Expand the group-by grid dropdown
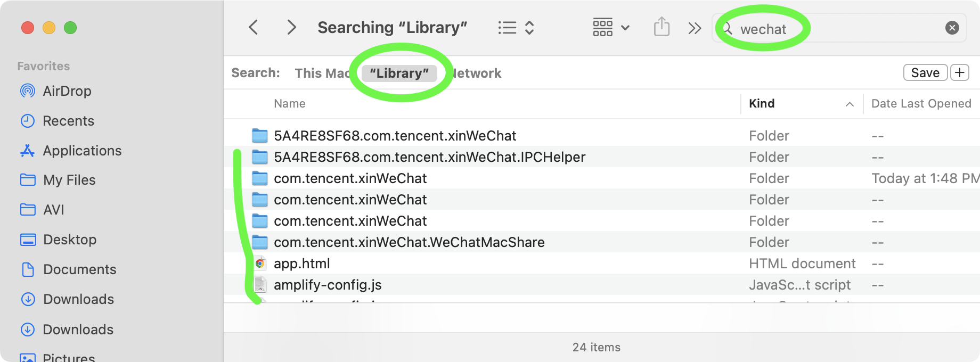Screen dimensions: 980x362 click(611, 27)
